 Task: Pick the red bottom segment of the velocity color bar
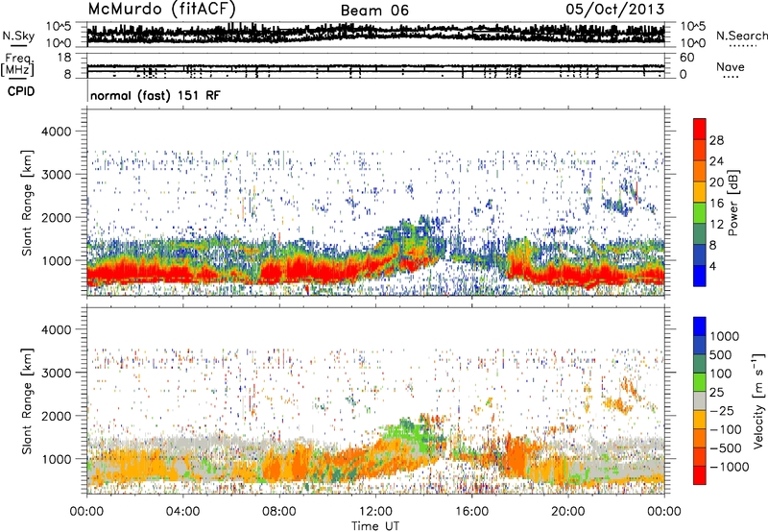[x=700, y=475]
